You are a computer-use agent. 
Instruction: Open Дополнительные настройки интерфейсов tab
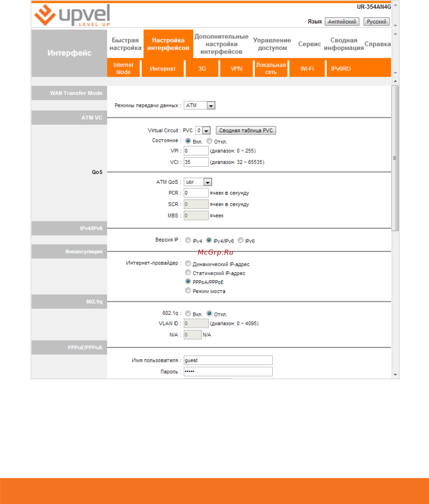(221, 44)
